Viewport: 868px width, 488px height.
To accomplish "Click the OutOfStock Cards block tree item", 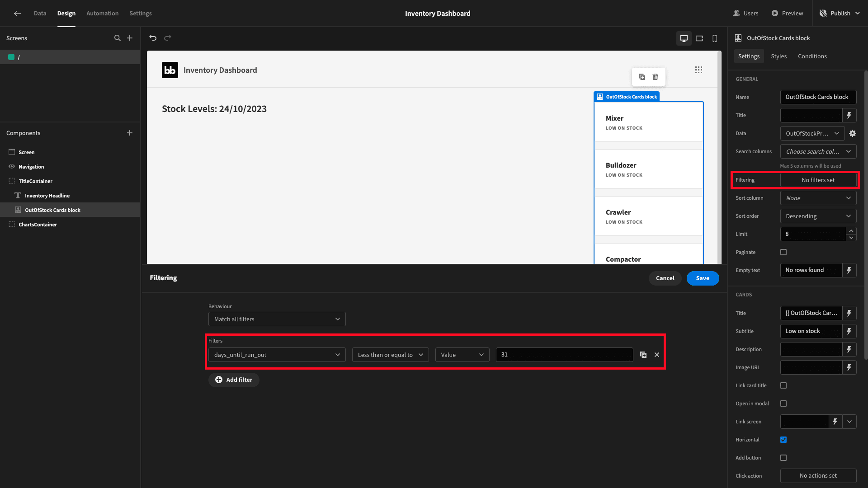I will pyautogui.click(x=52, y=210).
